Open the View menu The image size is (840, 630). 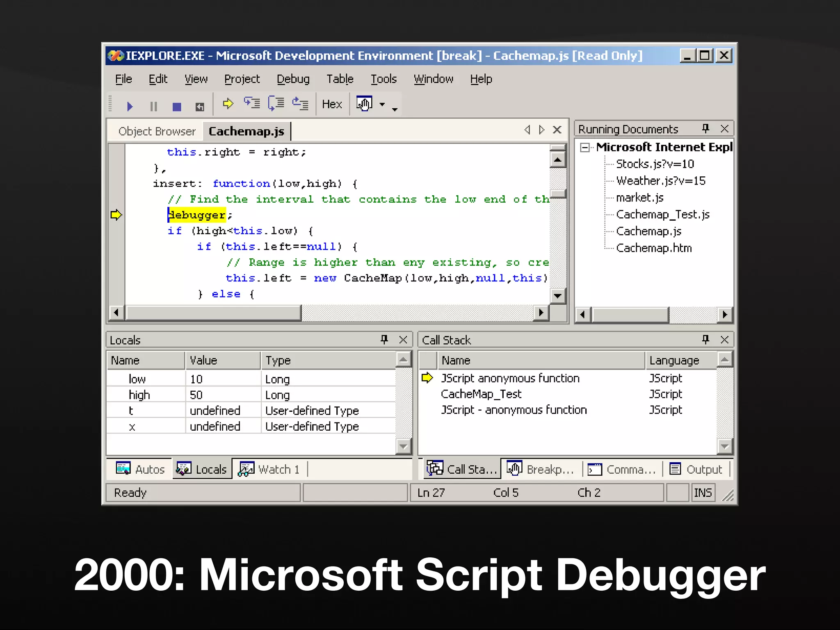196,79
